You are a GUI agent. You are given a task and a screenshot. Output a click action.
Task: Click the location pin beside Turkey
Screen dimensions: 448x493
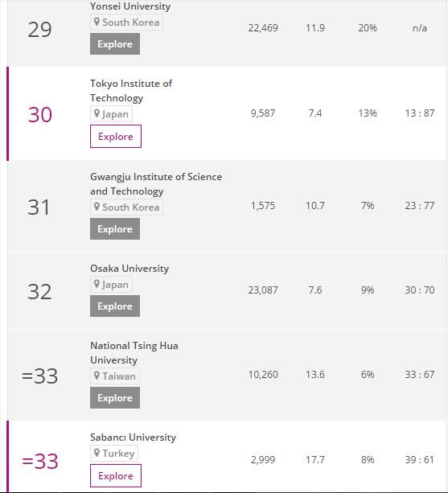[x=97, y=453]
